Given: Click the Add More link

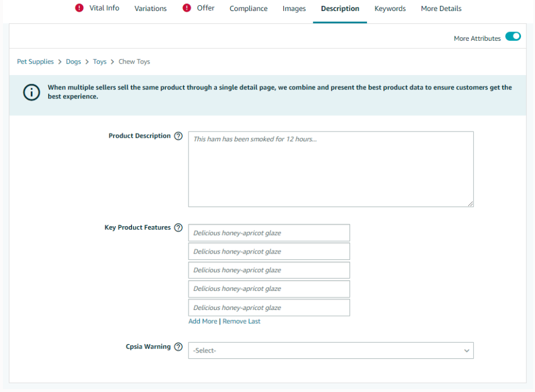Looking at the screenshot, I should 203,322.
